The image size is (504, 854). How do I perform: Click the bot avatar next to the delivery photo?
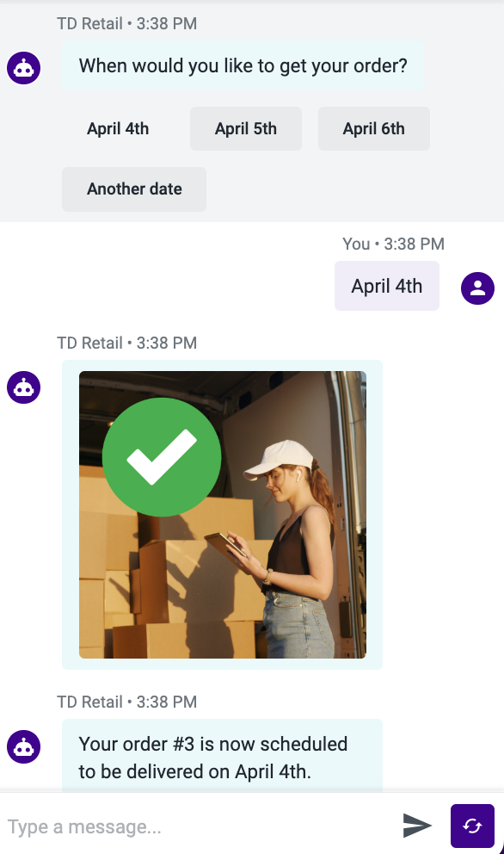point(23,387)
